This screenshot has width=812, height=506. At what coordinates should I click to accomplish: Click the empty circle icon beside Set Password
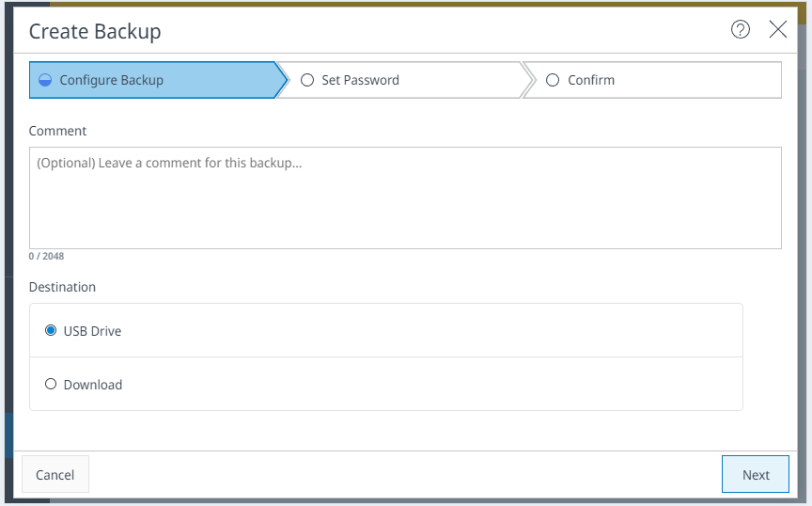(307, 81)
